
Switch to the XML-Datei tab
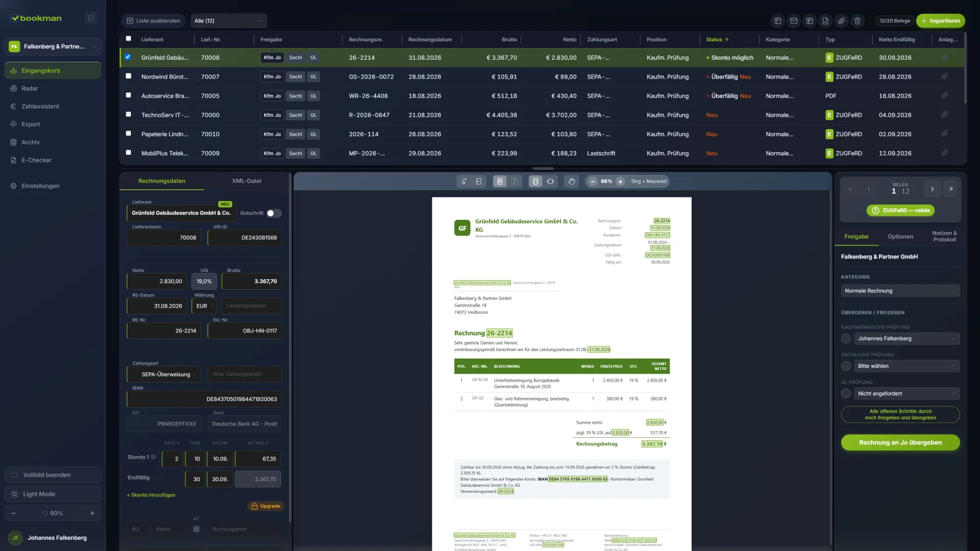247,181
